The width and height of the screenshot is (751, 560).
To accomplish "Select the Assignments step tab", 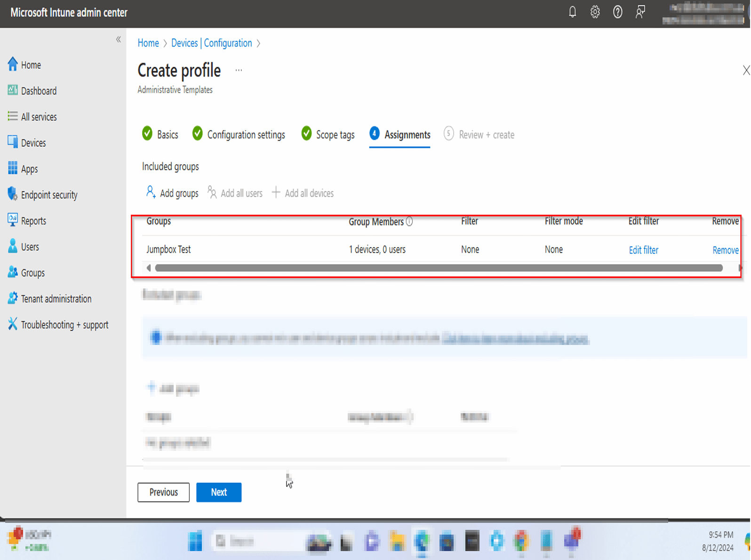I will click(x=400, y=135).
